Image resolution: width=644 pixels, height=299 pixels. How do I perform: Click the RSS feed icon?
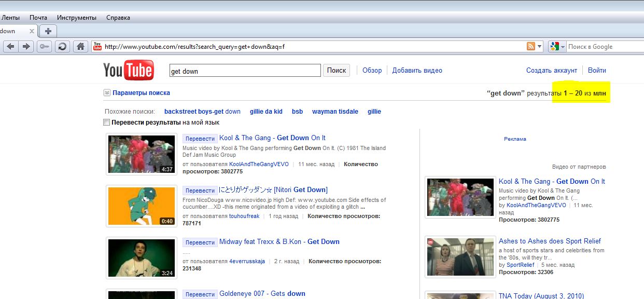[531, 46]
